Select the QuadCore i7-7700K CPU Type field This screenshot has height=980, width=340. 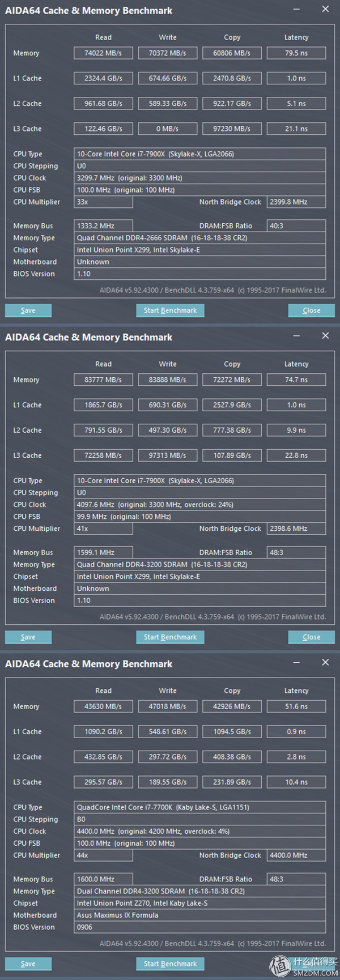[x=200, y=807]
